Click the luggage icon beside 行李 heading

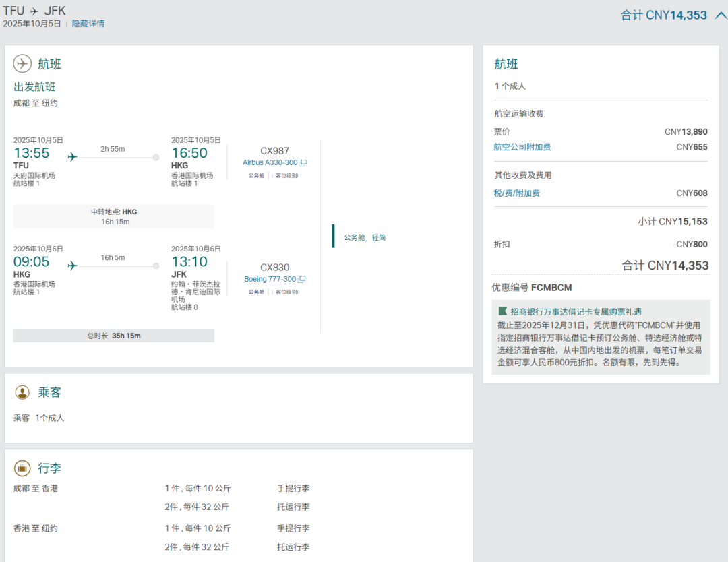click(x=23, y=468)
